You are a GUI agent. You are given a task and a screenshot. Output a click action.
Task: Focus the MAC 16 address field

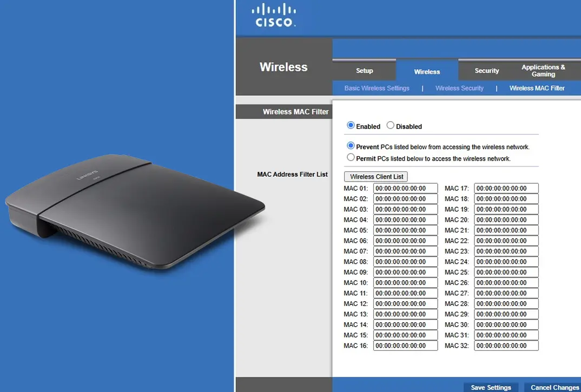pos(405,346)
